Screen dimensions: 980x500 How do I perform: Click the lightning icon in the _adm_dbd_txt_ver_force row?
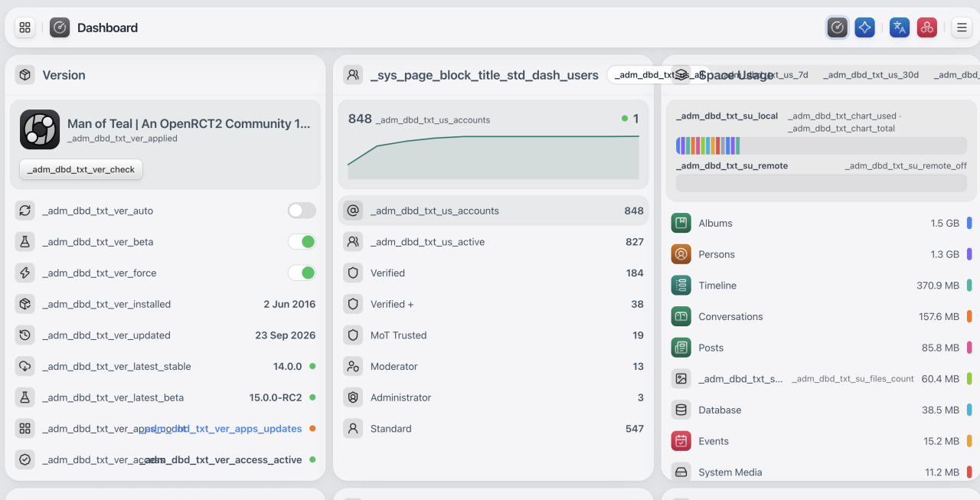coord(25,273)
